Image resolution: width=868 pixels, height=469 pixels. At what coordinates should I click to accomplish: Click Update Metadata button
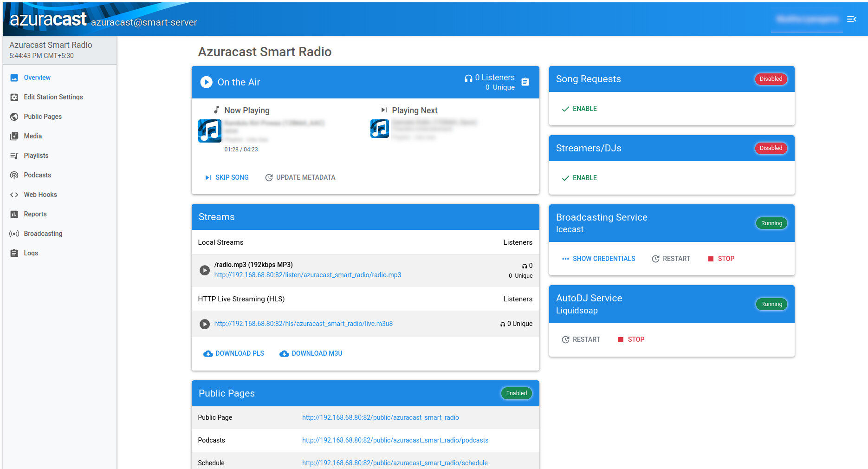300,177
